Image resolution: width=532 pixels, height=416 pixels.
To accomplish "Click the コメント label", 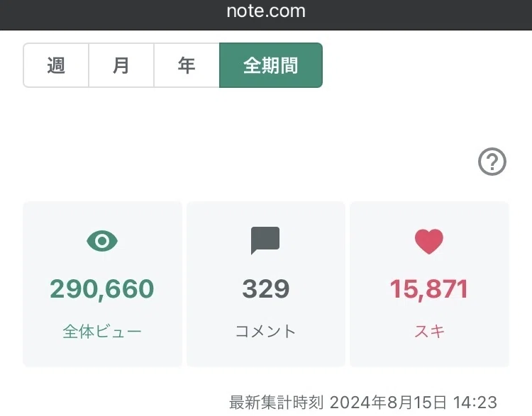I will [266, 331].
